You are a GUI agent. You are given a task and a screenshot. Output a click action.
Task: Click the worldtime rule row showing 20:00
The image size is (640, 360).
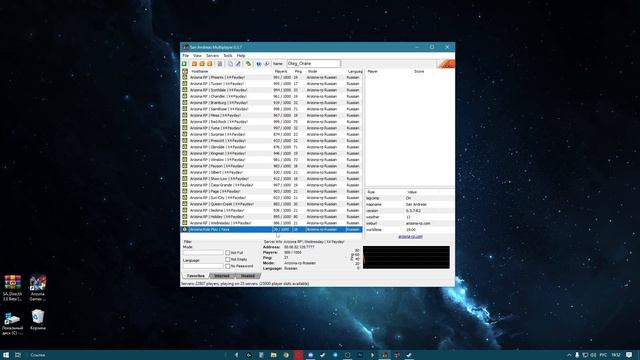coord(409,230)
